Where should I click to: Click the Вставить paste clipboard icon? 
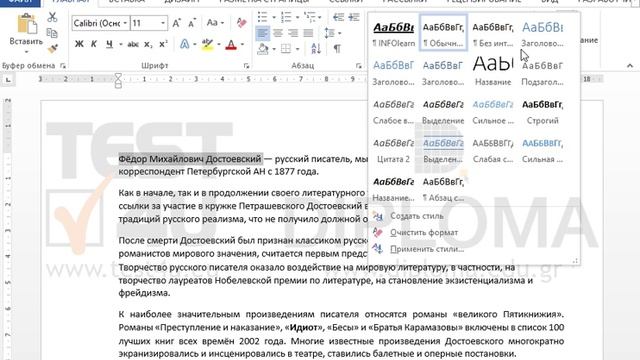coord(27,24)
